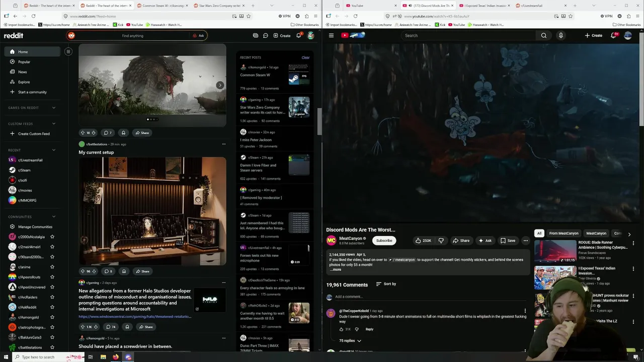Reload page in Reddit browser window
This screenshot has height=362, width=644.
[x=33, y=16]
